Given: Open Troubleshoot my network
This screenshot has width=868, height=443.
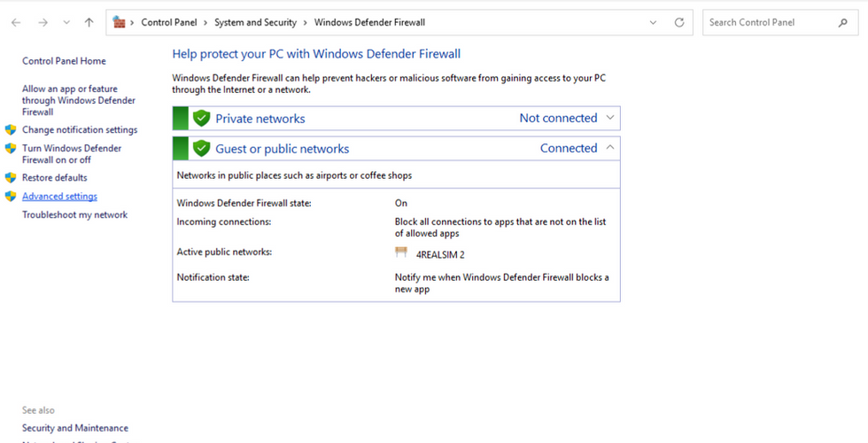Looking at the screenshot, I should 74,214.
